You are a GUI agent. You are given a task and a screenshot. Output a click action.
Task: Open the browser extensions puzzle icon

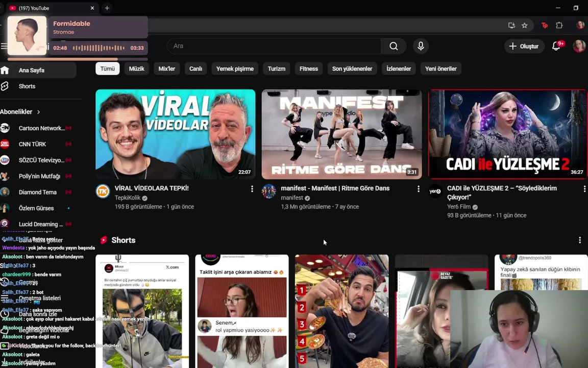coord(559,26)
